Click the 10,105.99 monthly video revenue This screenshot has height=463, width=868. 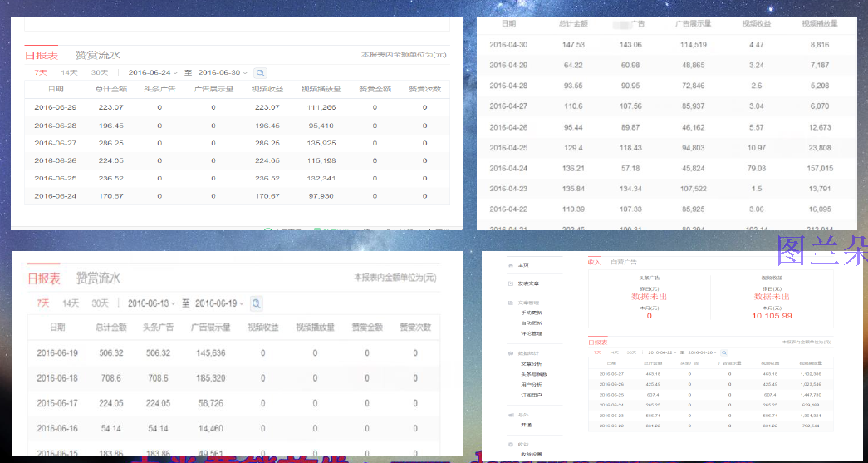pyautogui.click(x=772, y=316)
